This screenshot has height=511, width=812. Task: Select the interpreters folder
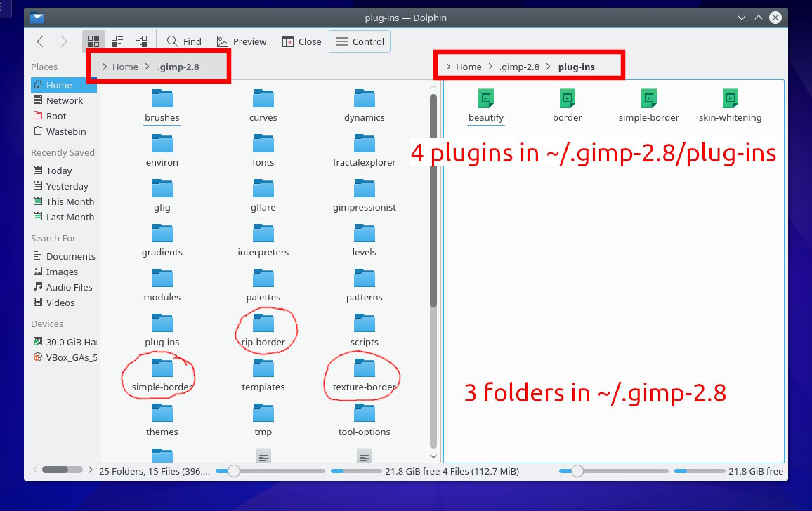[263, 241]
